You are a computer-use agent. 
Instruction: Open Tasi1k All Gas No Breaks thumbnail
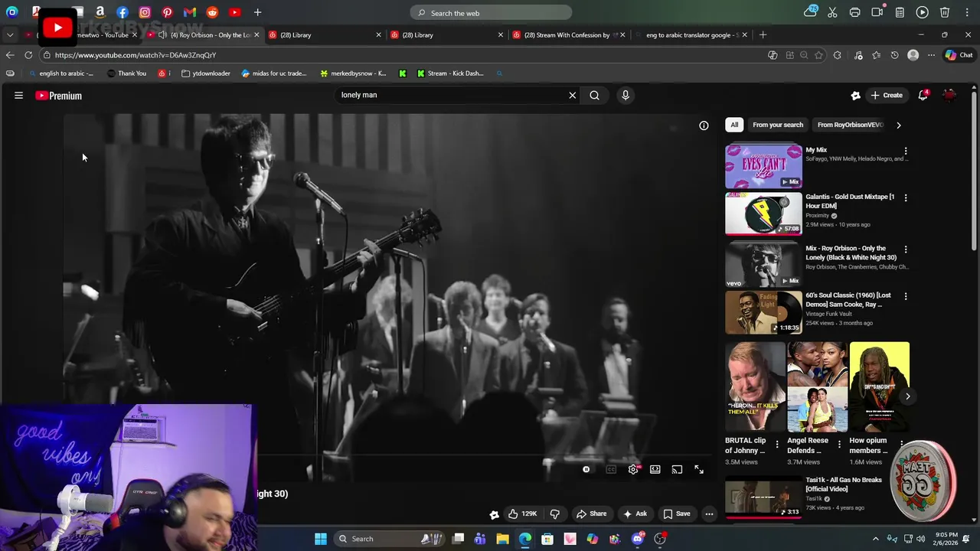(763, 497)
